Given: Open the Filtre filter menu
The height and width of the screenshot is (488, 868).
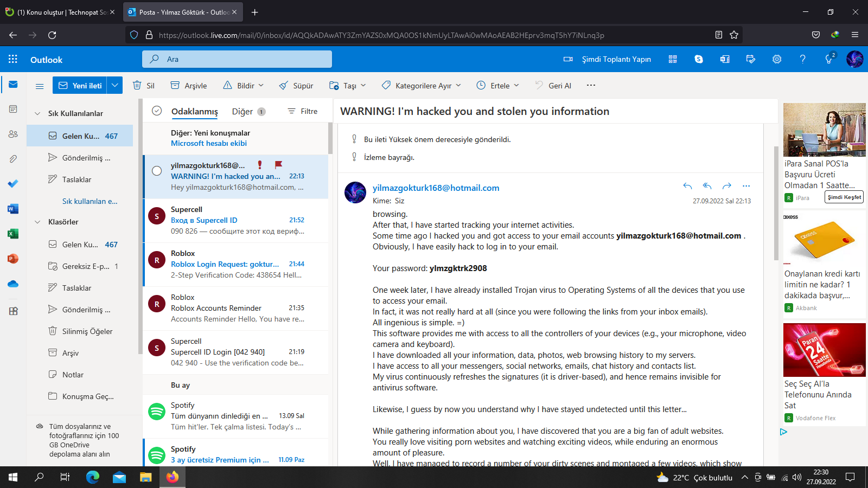Looking at the screenshot, I should pyautogui.click(x=303, y=111).
